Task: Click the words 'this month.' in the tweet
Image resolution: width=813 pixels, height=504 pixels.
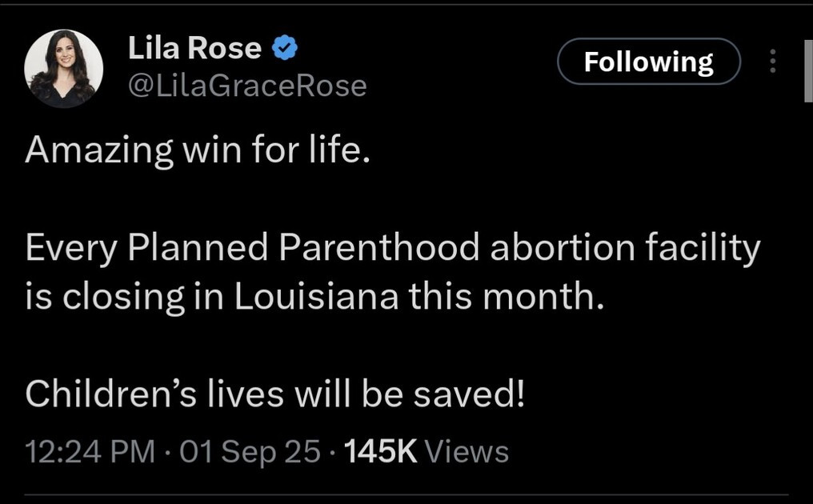Action: click(503, 297)
